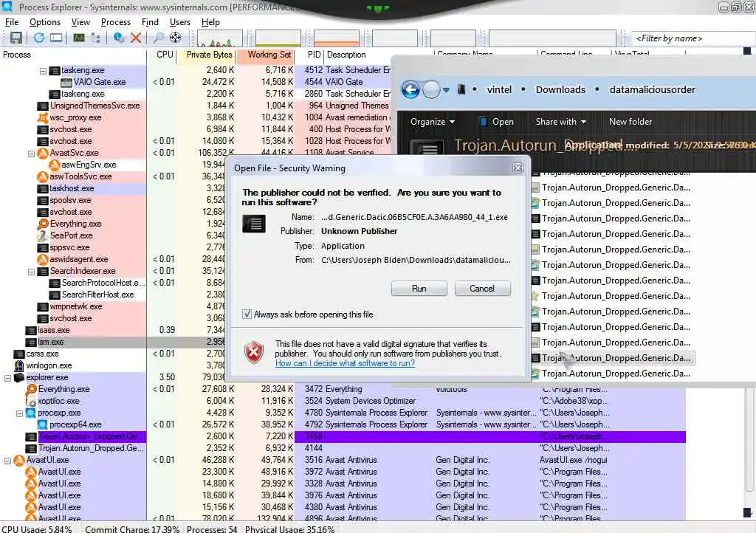Click the Process Explorer icon beside procexp64.exe

(x=43, y=424)
